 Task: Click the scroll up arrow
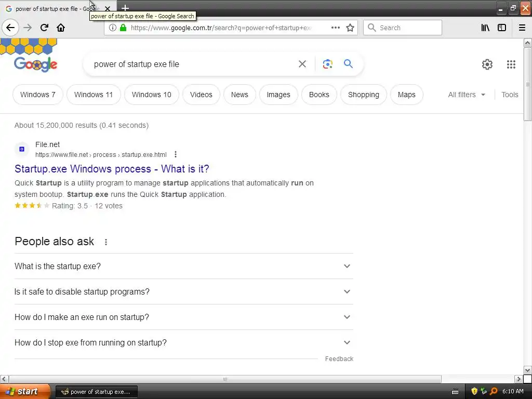click(x=527, y=43)
